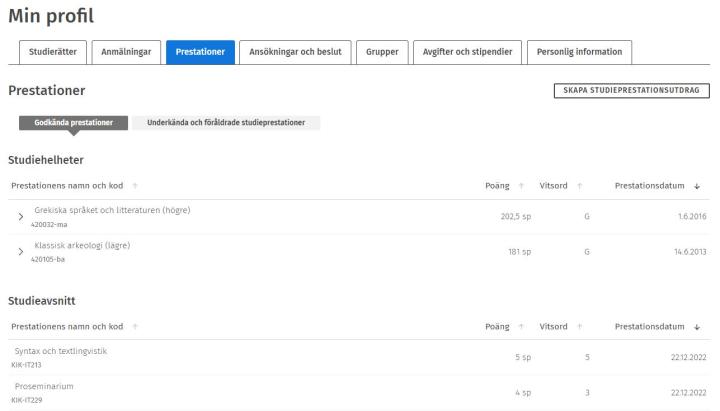The width and height of the screenshot is (720, 411).
Task: Sort Studiehelheter by name arrow icon
Action: 135,186
